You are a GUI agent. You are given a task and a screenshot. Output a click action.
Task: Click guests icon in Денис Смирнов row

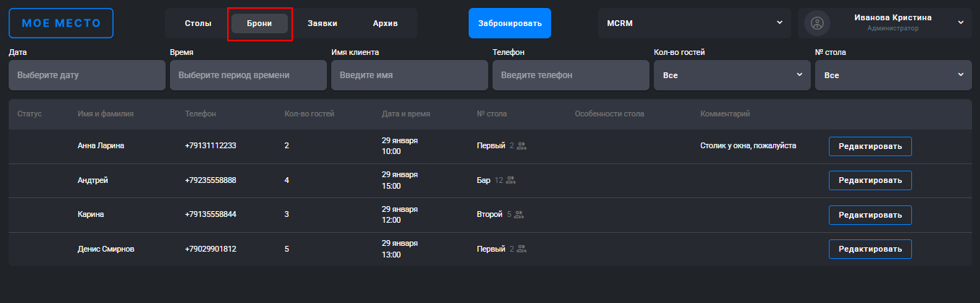521,249
